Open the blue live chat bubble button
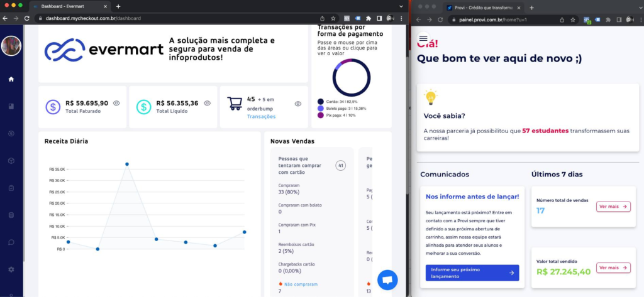644x297 pixels. coord(387,280)
